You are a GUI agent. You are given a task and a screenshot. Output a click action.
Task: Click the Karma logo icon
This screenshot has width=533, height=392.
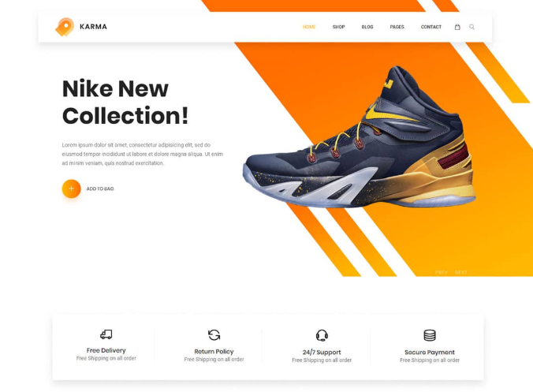[65, 27]
